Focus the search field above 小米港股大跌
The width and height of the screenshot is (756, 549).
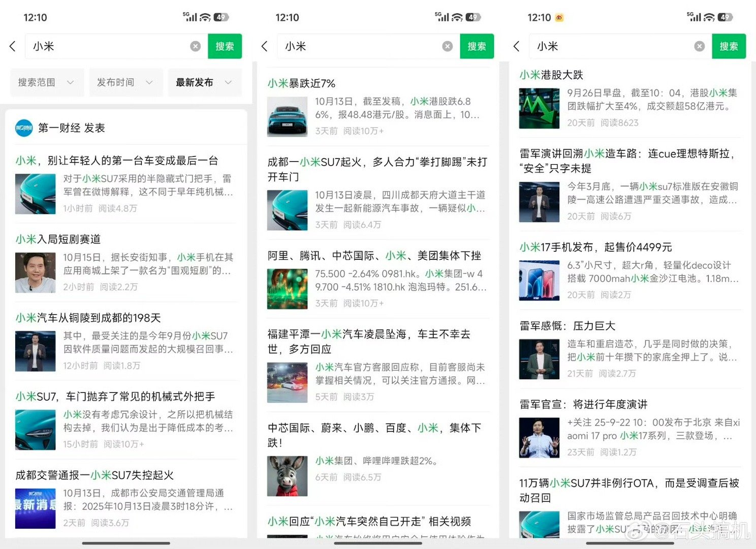(x=620, y=46)
